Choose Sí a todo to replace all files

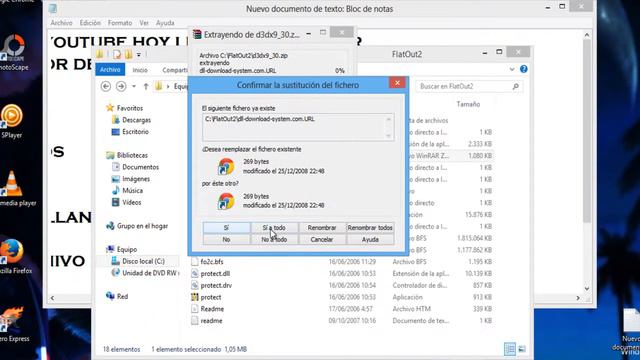274,228
